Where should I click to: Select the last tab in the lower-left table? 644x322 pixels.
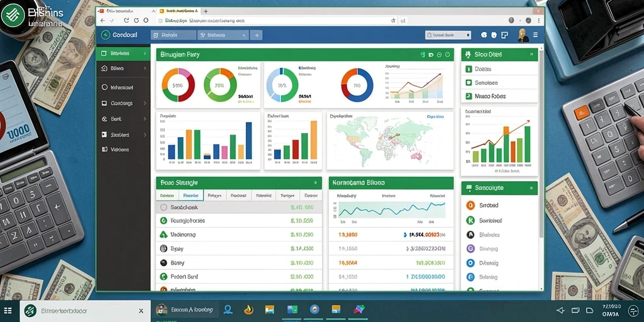tap(311, 196)
